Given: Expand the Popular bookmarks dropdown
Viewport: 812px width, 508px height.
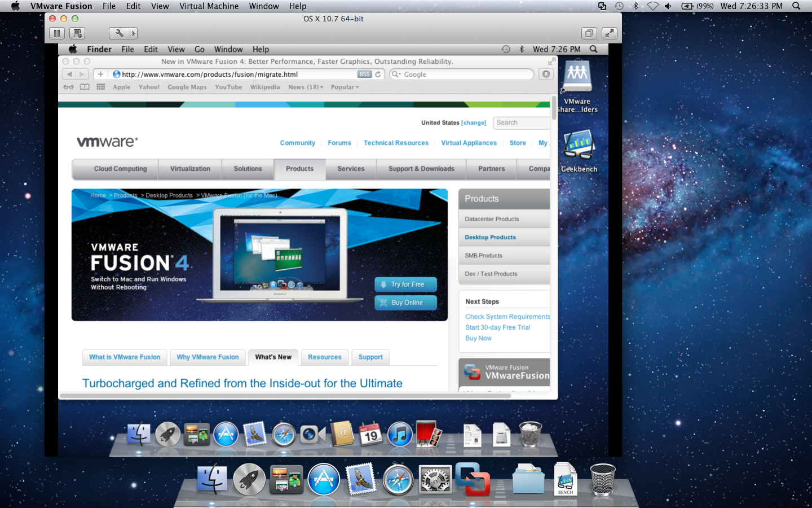Looking at the screenshot, I should click(345, 87).
